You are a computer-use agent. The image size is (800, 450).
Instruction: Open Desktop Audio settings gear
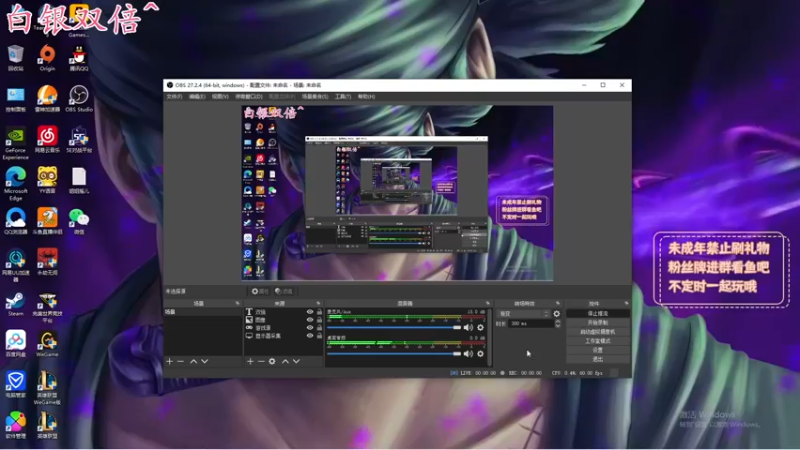click(480, 354)
